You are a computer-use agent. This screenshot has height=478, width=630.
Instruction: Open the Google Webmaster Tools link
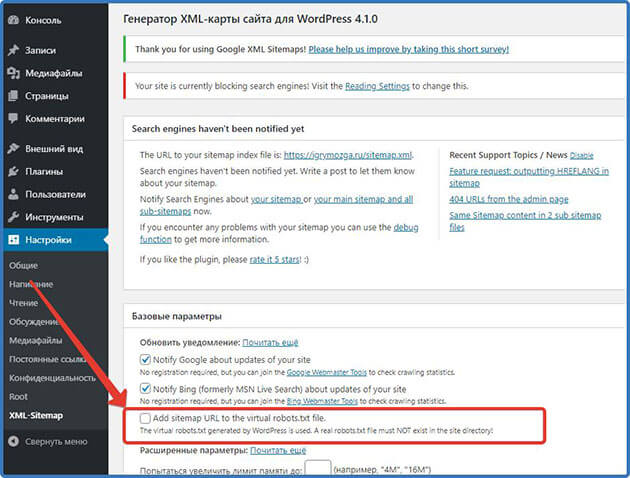pyautogui.click(x=327, y=372)
